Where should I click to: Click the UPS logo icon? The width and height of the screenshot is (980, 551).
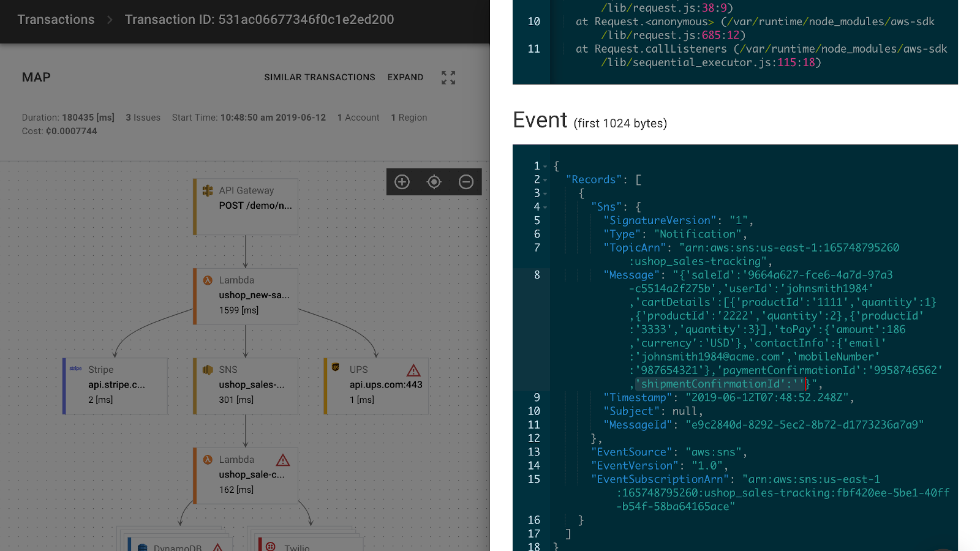click(336, 367)
